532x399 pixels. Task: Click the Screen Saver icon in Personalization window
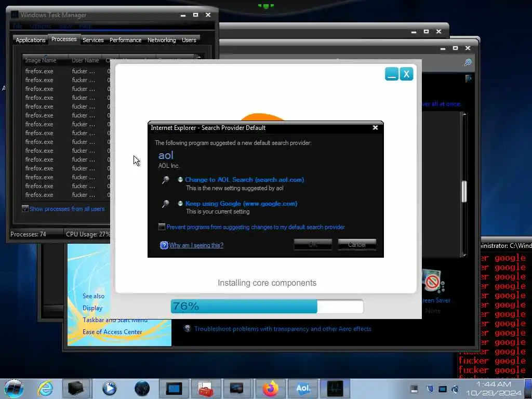(x=433, y=281)
